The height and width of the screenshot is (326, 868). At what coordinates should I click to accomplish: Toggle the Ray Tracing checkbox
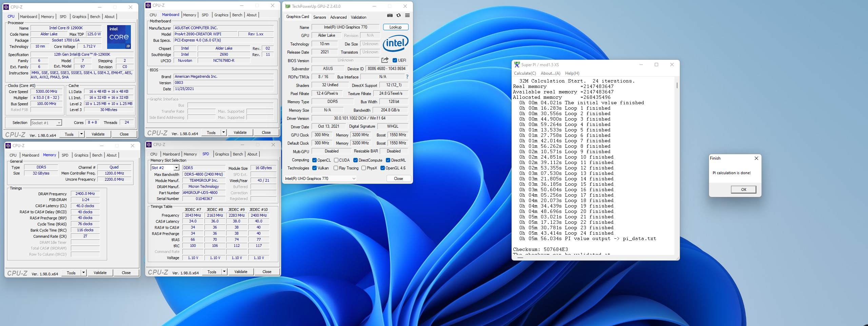tap(336, 168)
